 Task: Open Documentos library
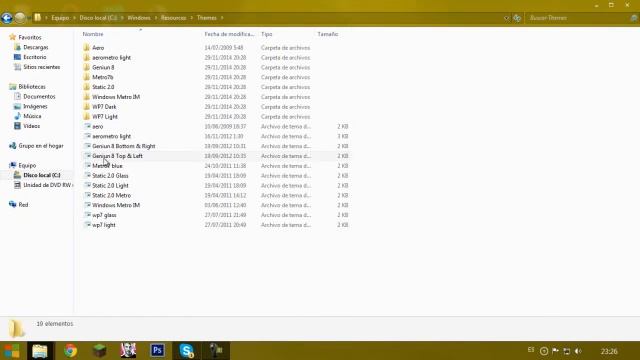point(39,96)
